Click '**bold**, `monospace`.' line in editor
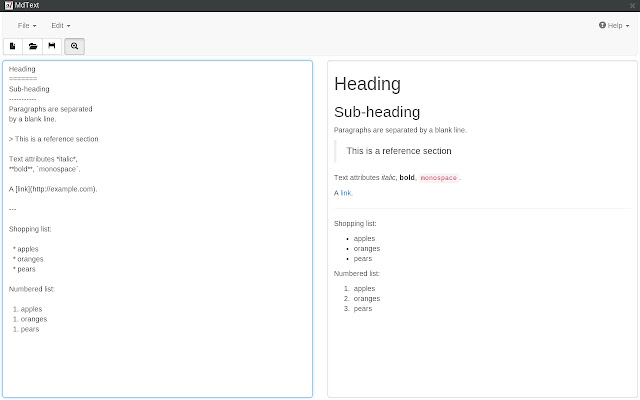This screenshot has width=640, height=400. click(44, 169)
